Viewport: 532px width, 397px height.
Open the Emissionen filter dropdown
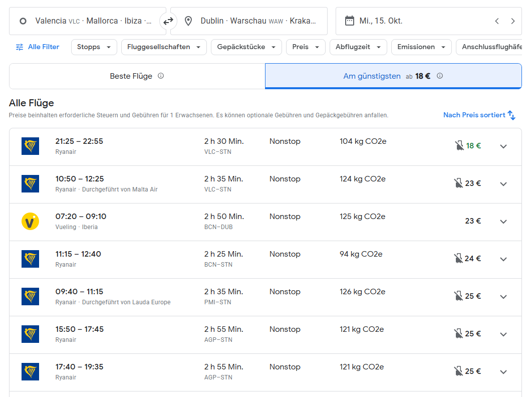tap(421, 47)
